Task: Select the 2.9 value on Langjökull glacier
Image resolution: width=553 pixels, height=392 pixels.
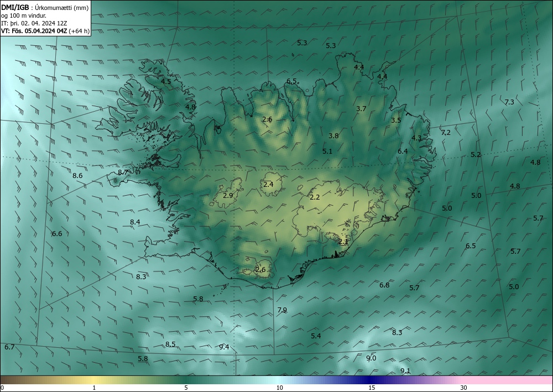Action: point(228,195)
